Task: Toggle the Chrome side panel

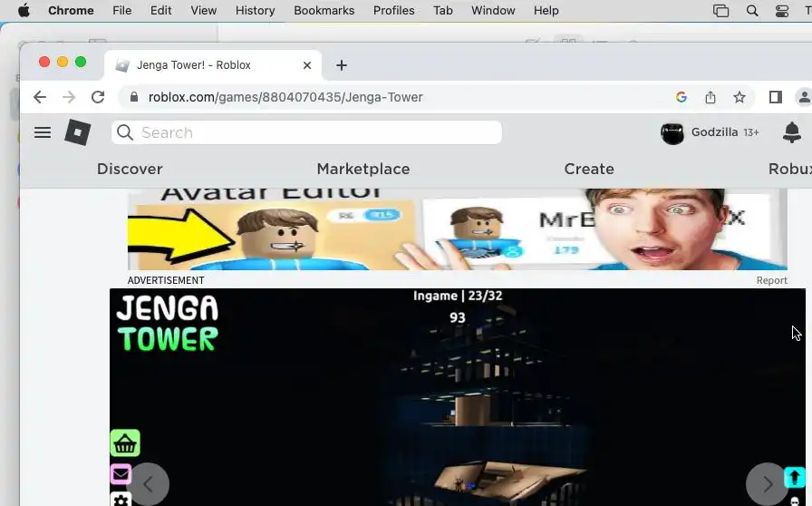Action: [x=775, y=97]
